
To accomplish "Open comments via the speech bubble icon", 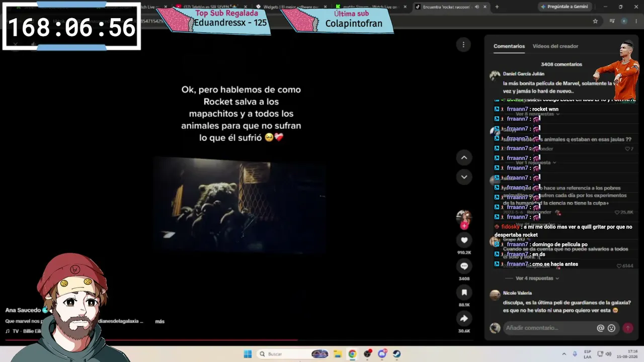I will tap(464, 266).
